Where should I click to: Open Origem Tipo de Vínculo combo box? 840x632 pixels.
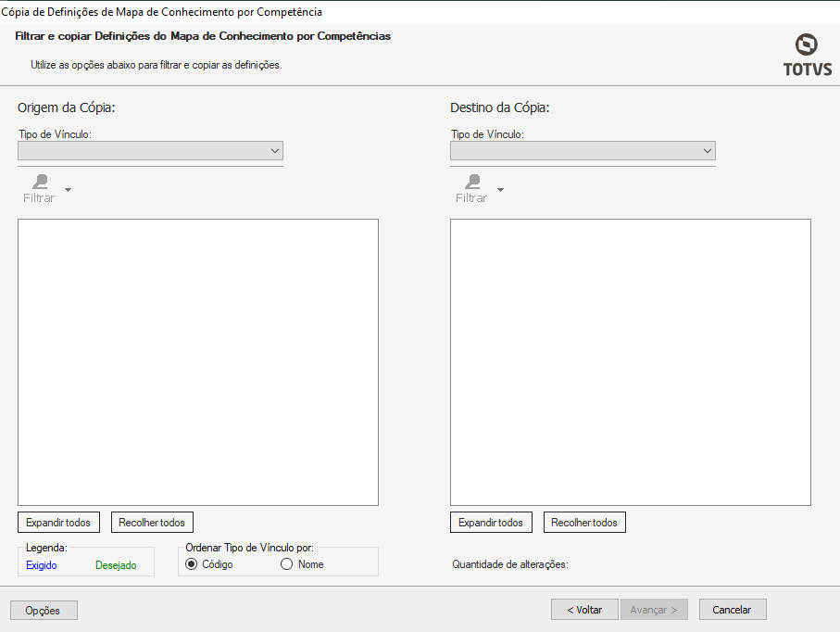coord(150,150)
